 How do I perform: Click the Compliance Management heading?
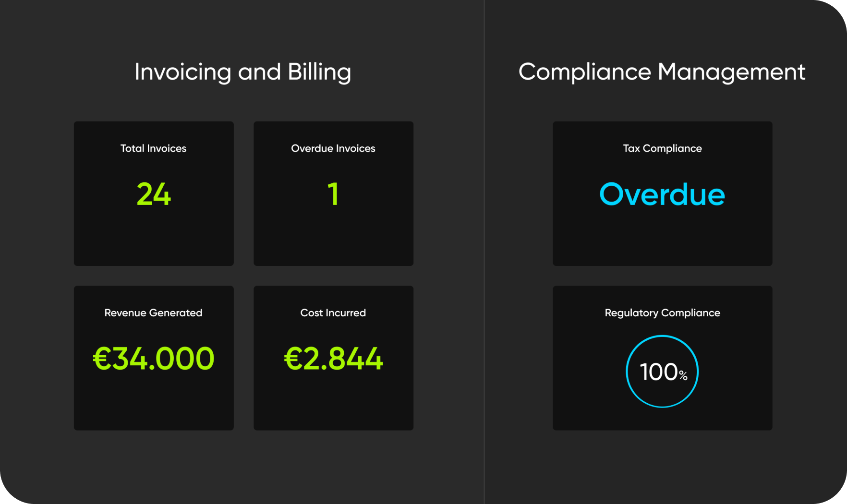[662, 72]
